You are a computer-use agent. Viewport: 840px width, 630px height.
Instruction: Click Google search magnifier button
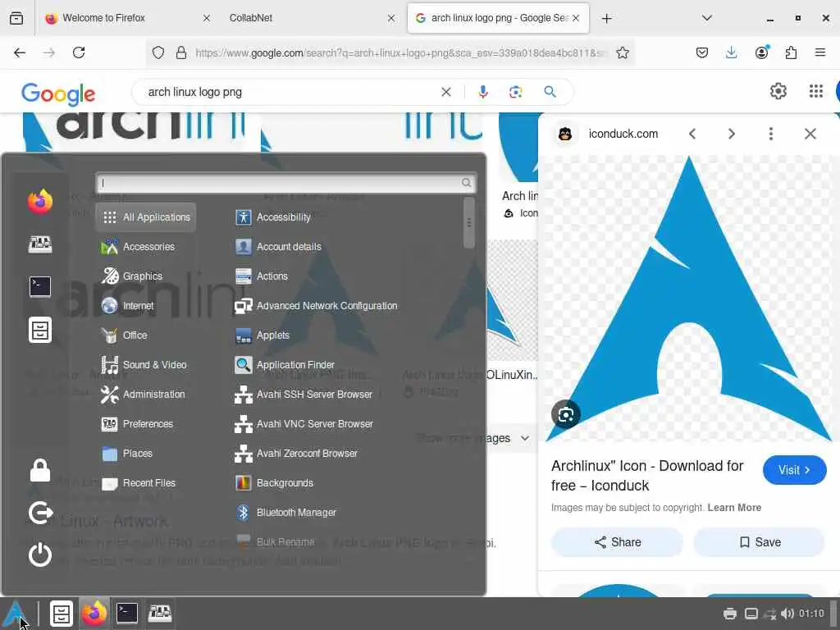point(550,92)
